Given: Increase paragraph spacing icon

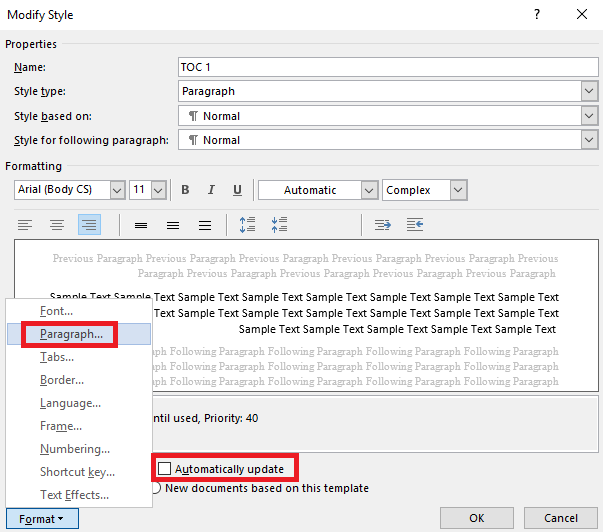Looking at the screenshot, I should click(x=247, y=225).
